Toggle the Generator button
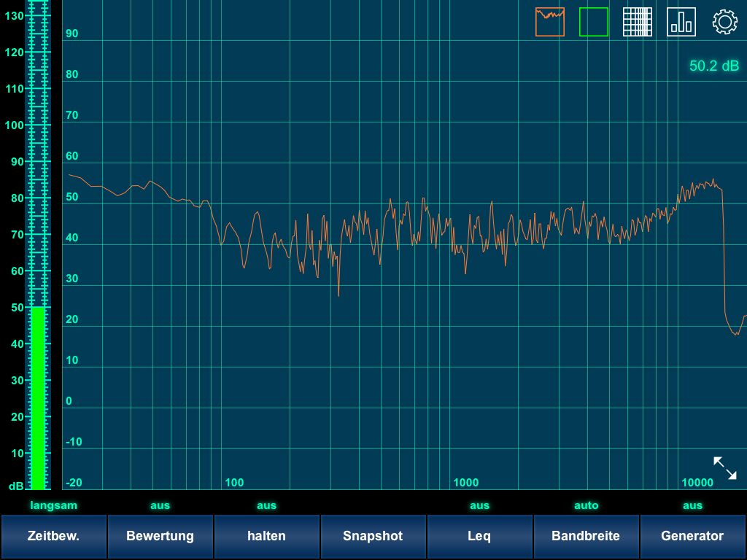Screen dimensions: 747x560 [693, 536]
